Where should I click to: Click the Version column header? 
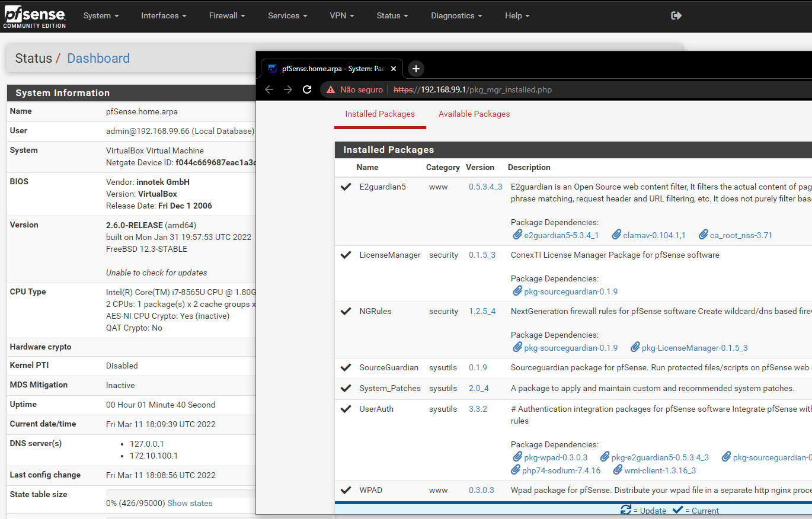coord(480,167)
